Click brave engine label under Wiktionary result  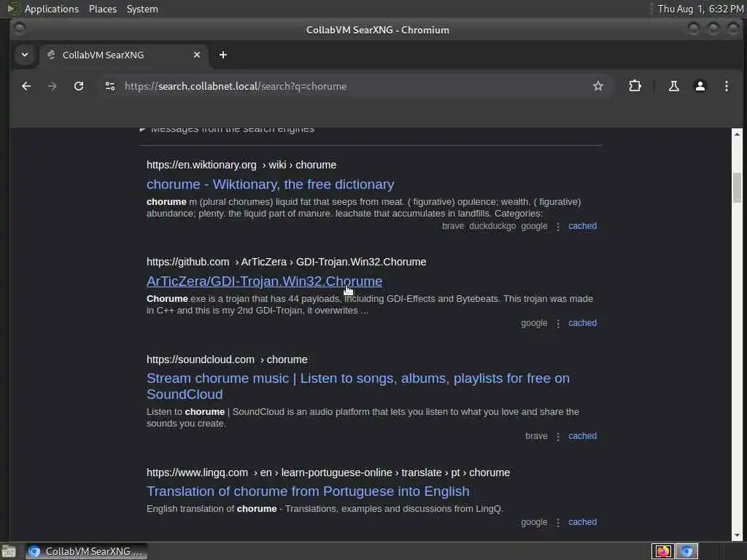click(x=452, y=226)
